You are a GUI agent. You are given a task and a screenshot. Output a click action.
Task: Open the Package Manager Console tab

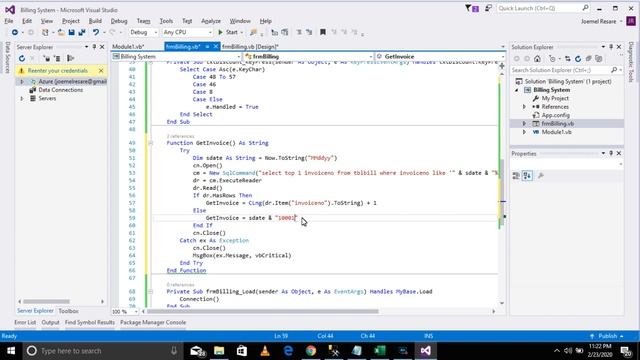[153, 322]
